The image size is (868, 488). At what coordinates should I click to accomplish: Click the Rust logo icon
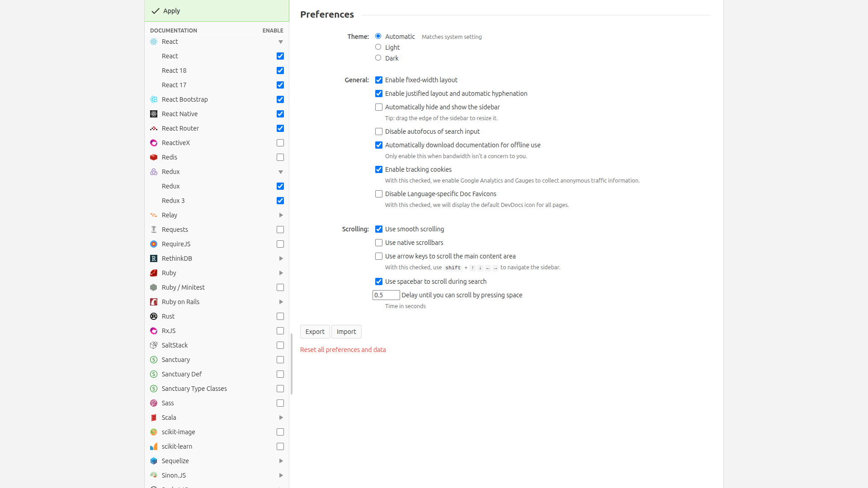(x=154, y=316)
